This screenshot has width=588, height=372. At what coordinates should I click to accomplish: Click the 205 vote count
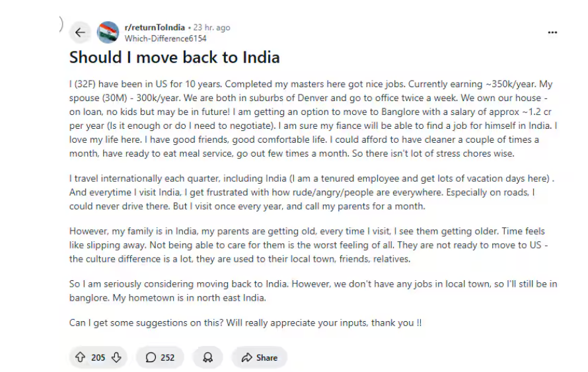tap(98, 357)
